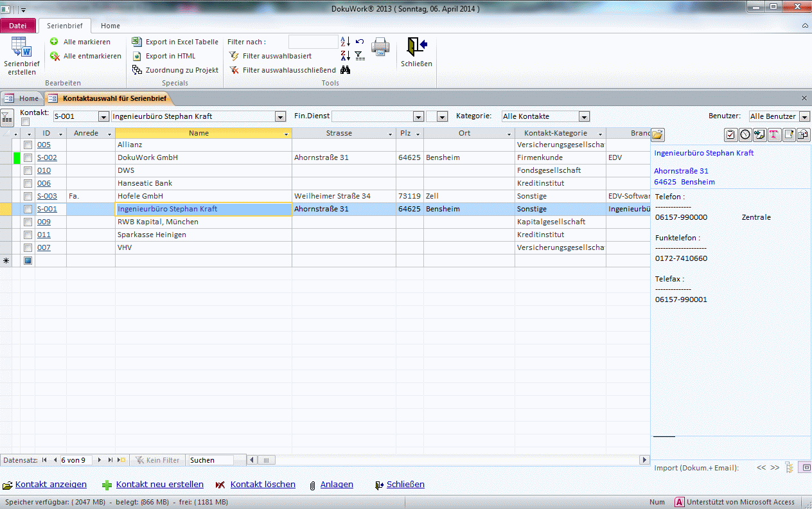Open the Datei menu tab

[18, 26]
